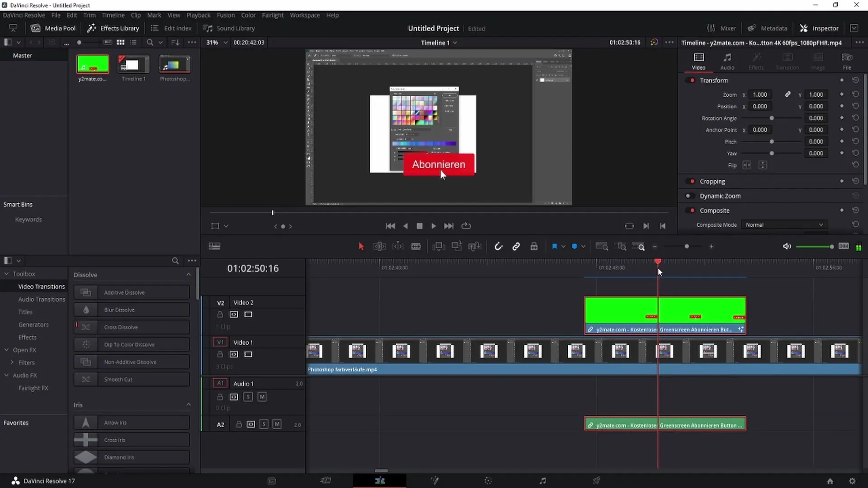This screenshot has height=488, width=868.
Task: Open Color page from menu bar
Action: point(248,15)
